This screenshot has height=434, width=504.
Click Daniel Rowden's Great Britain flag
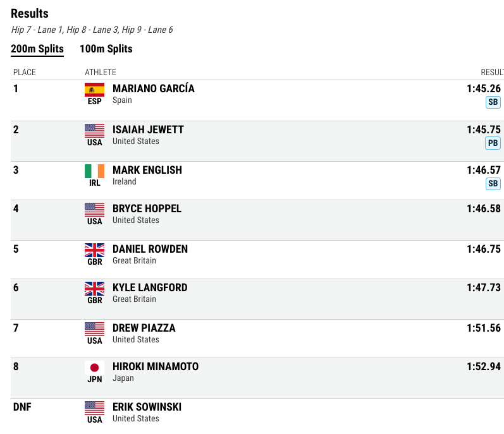tap(94, 250)
